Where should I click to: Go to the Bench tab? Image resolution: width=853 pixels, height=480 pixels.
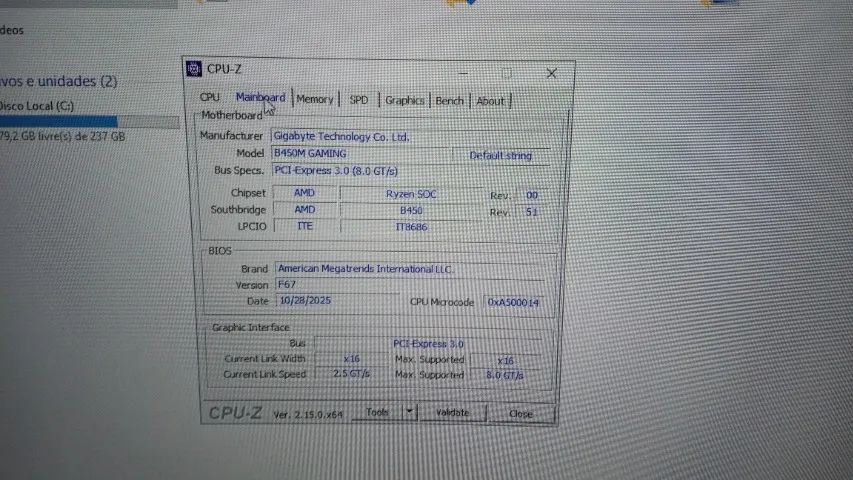[449, 101]
